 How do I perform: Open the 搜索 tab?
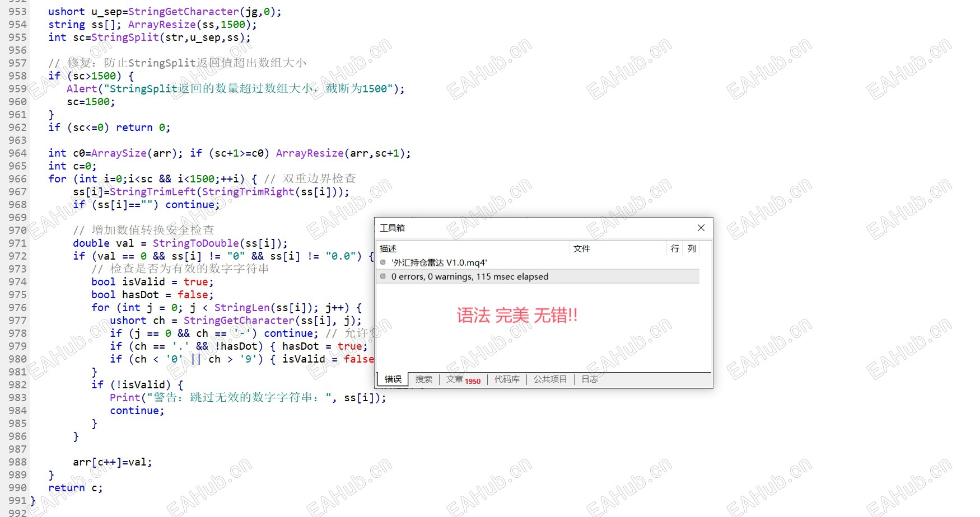424,379
